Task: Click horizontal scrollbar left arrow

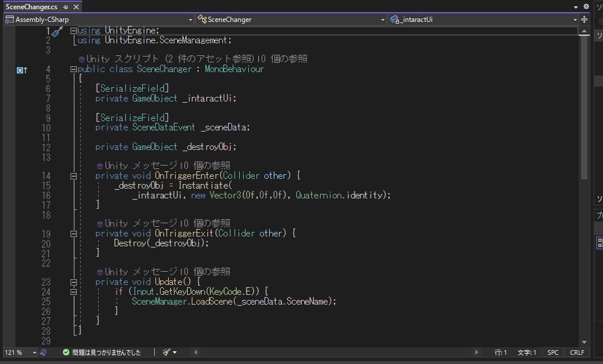Action: [x=195, y=352]
